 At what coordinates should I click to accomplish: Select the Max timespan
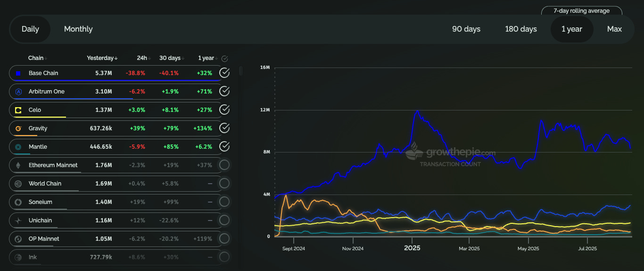click(x=614, y=29)
